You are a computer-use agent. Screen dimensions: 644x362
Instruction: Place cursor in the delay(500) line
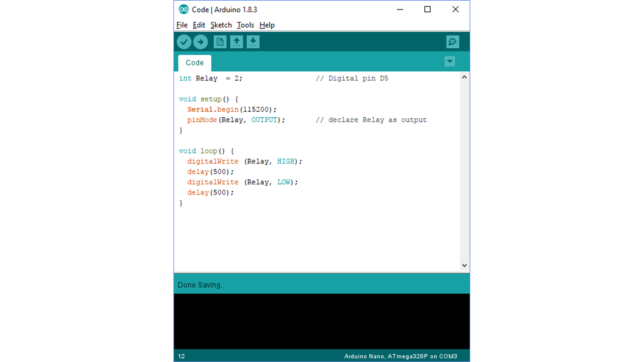click(x=210, y=172)
